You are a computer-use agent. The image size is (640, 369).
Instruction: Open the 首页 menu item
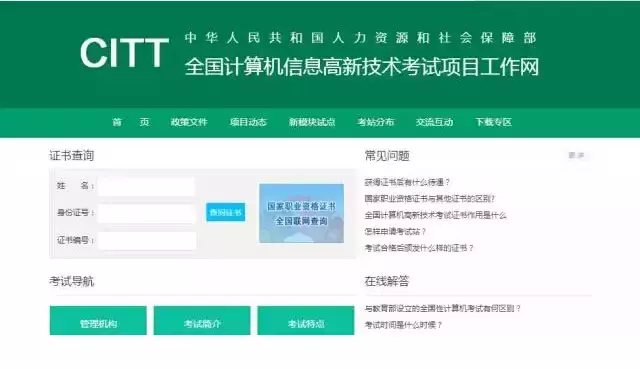(x=131, y=122)
